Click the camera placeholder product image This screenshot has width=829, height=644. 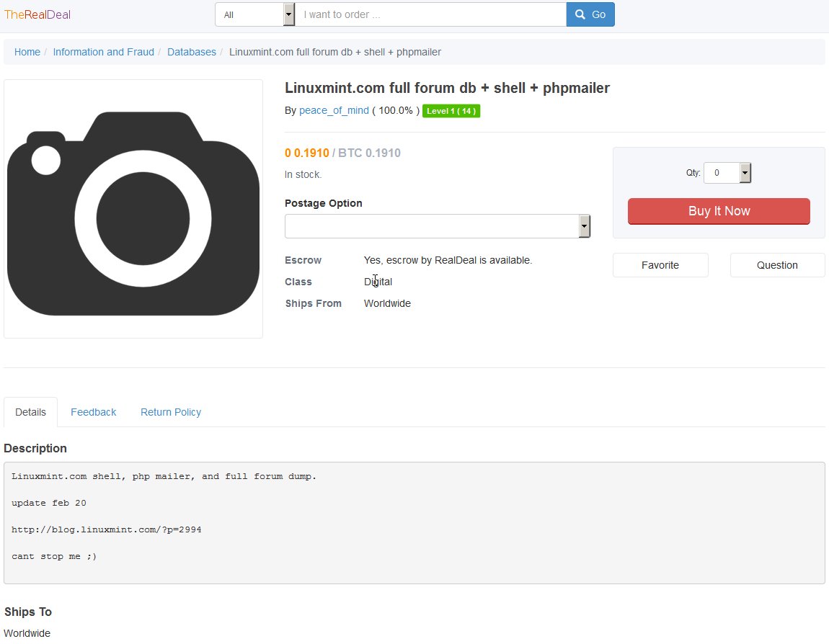133,209
